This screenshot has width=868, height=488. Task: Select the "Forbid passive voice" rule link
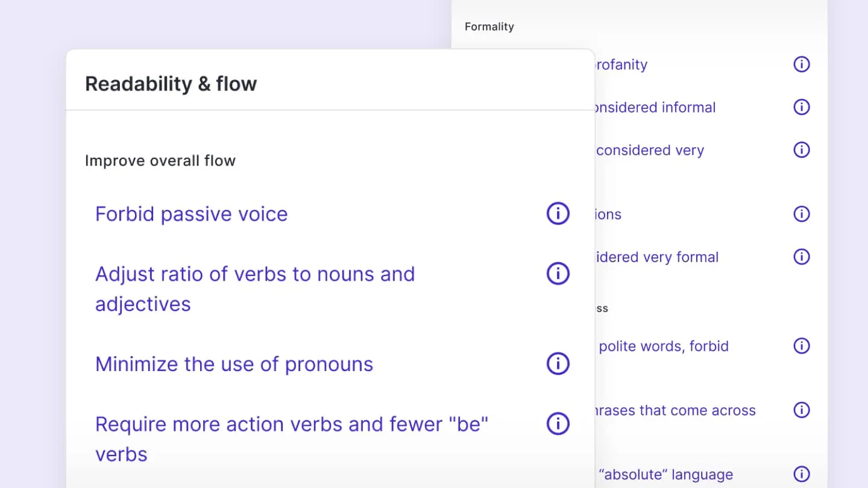191,213
